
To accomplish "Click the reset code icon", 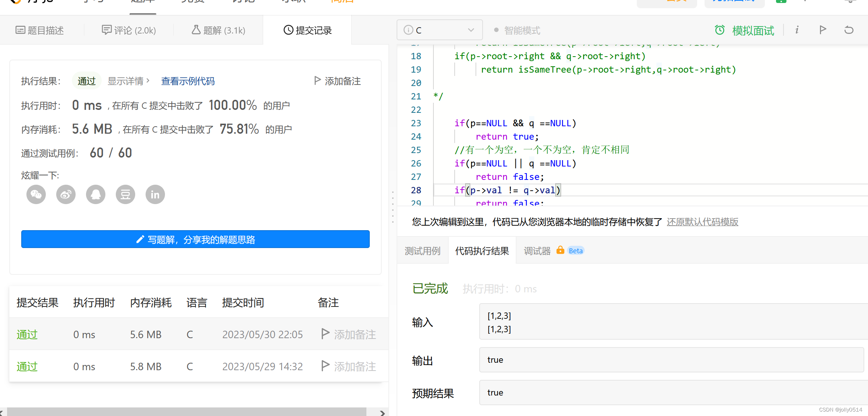I will click(848, 30).
